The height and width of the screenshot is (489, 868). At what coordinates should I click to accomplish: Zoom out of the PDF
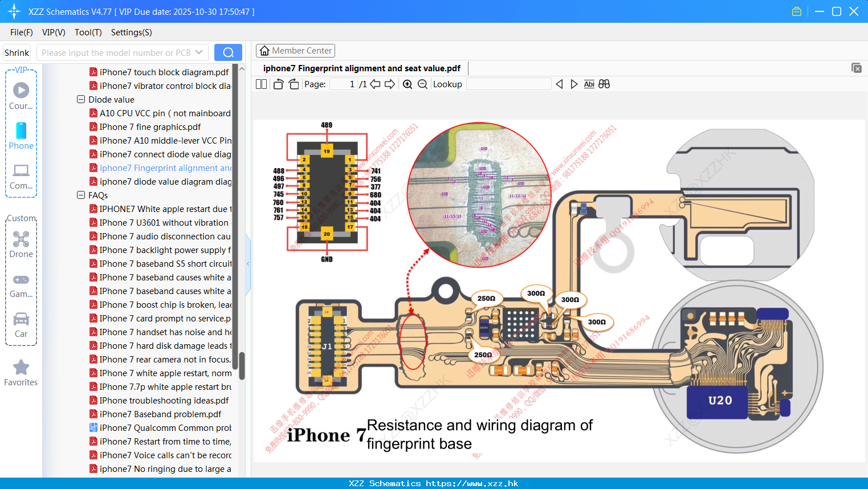pos(422,84)
